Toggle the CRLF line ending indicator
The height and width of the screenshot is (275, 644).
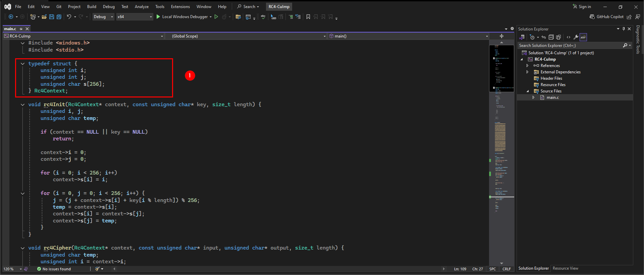tap(506, 269)
